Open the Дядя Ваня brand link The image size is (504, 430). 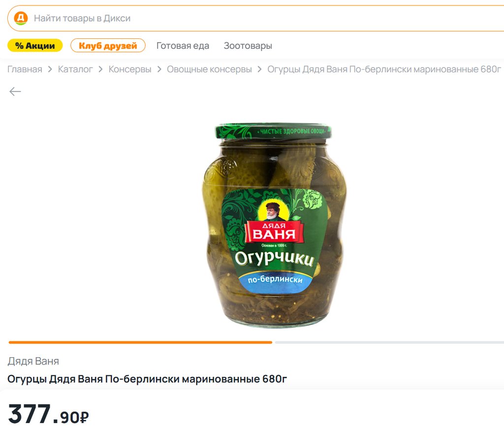(x=33, y=361)
